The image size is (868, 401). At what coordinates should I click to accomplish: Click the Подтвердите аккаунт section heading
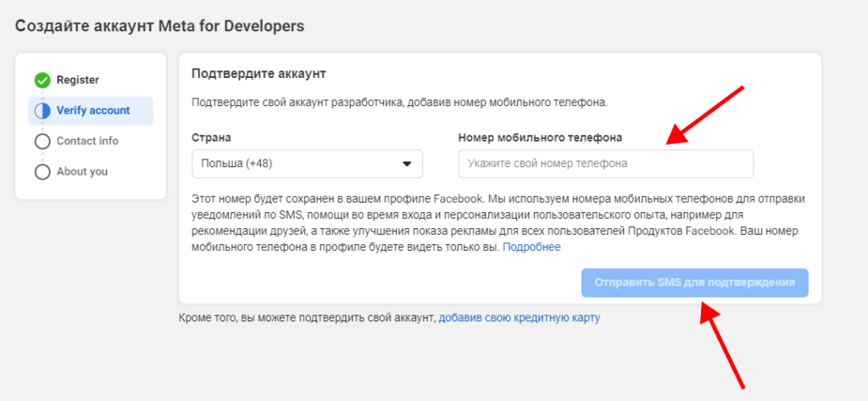(259, 74)
